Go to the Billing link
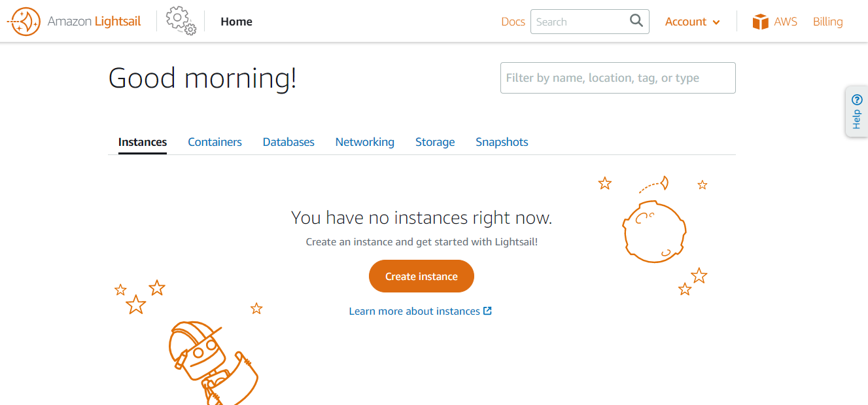 click(x=827, y=22)
